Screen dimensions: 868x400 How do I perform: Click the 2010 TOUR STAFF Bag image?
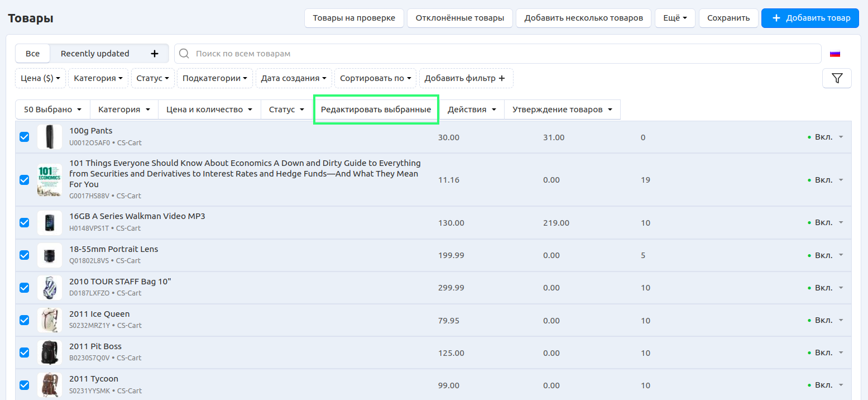pyautogui.click(x=50, y=288)
